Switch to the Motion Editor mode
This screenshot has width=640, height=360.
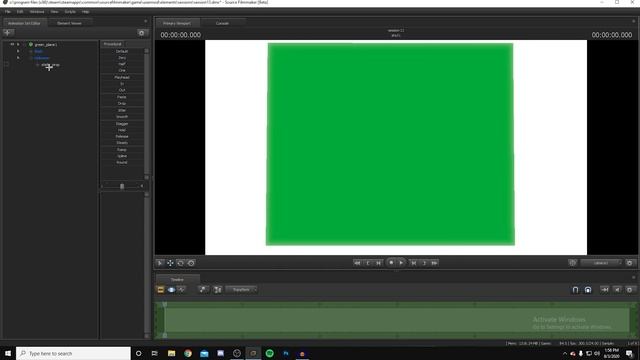171,290
